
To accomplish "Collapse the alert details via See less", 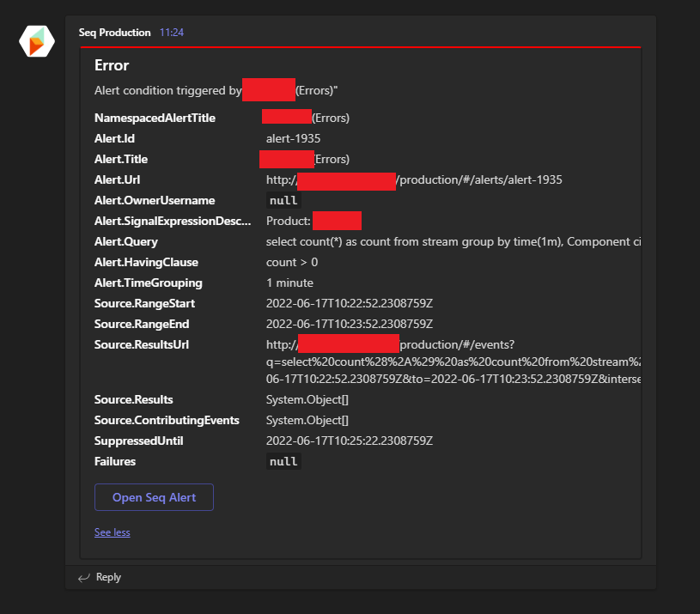I will point(112,532).
